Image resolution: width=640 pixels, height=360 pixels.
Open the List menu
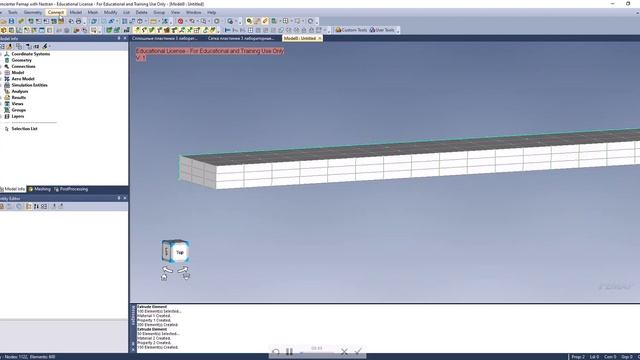[x=127, y=13]
